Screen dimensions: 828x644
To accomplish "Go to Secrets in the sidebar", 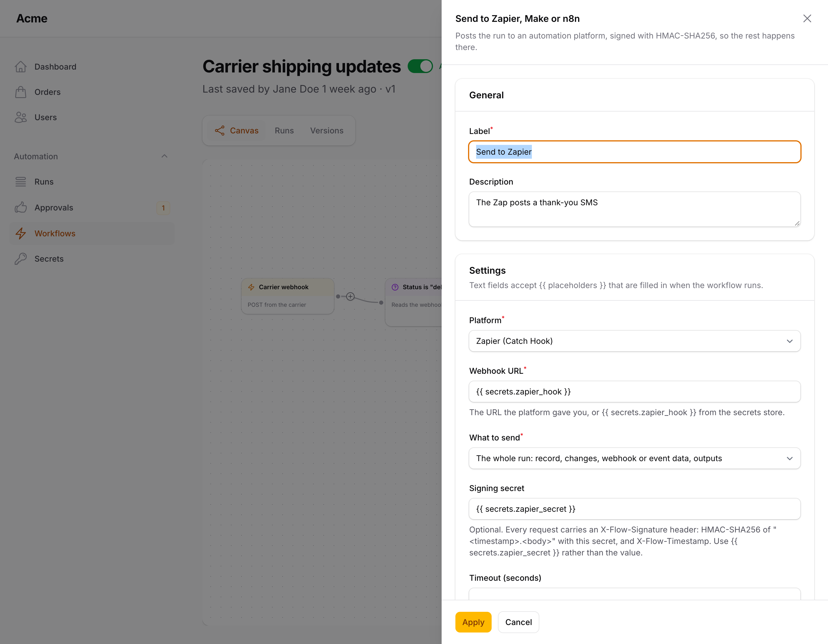I will tap(92, 259).
